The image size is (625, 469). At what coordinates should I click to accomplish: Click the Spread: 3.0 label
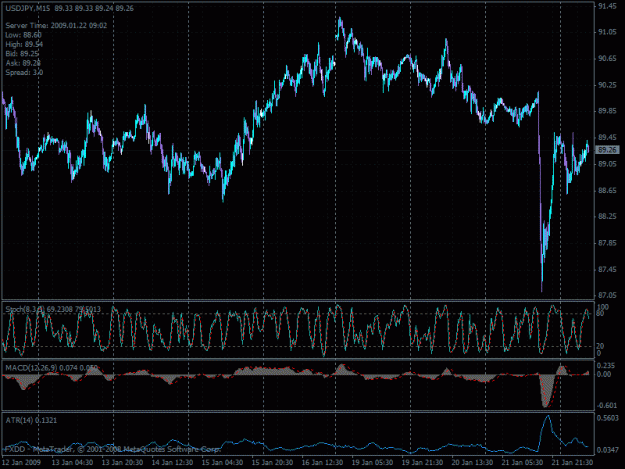[x=24, y=73]
